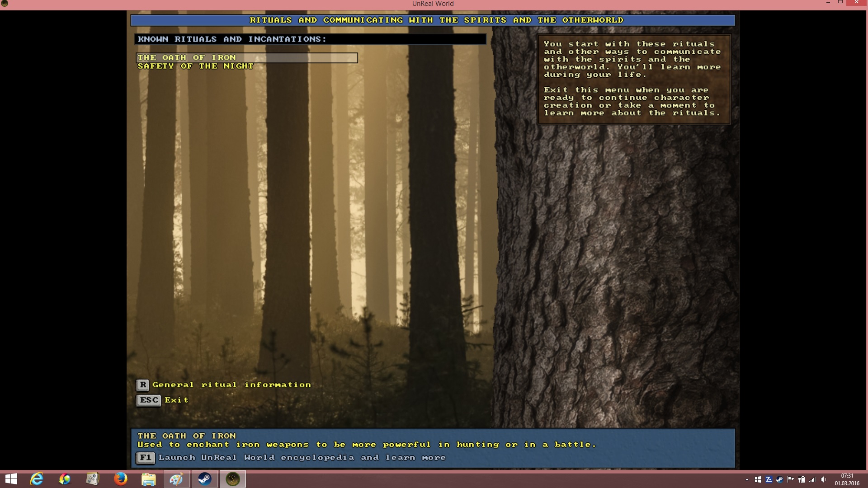Click the F1 key button
Viewport: 868px width, 488px height.
pos(145,458)
